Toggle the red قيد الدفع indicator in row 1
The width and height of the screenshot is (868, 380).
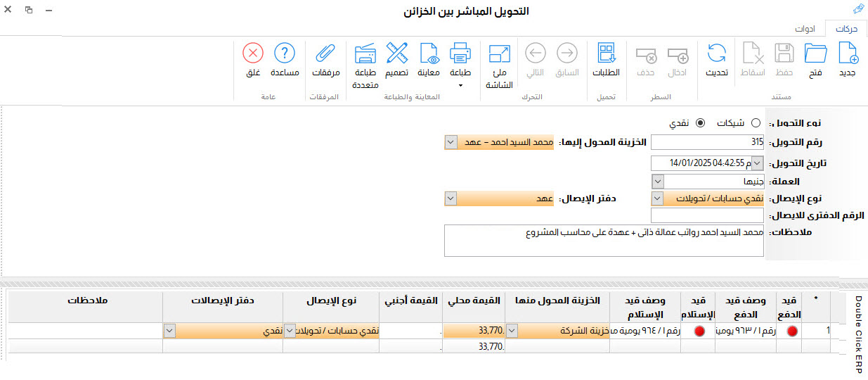tap(793, 331)
